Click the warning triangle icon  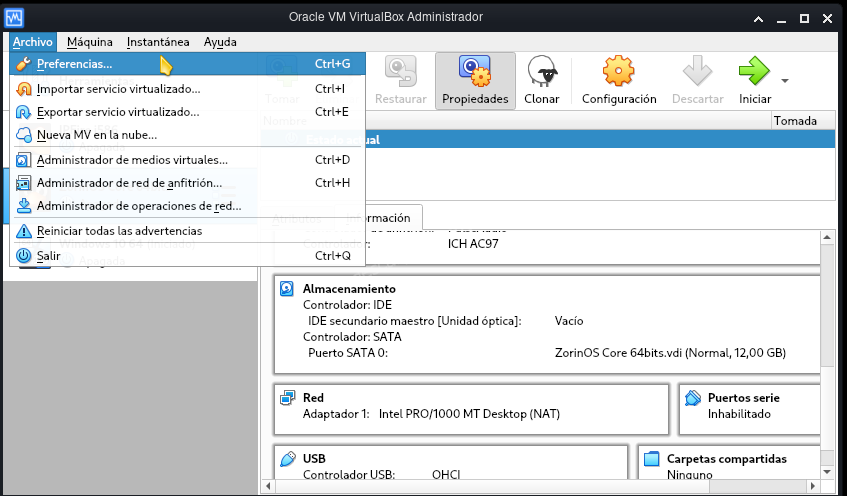coord(23,231)
